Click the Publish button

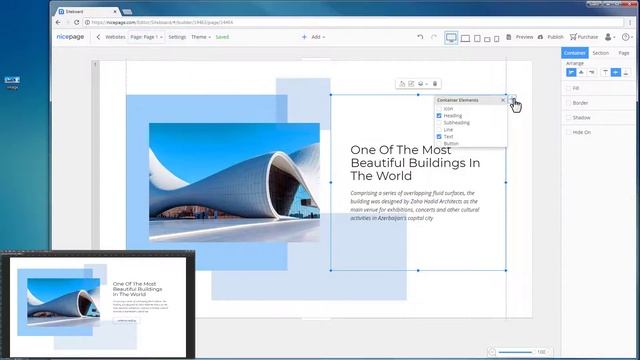551,37
